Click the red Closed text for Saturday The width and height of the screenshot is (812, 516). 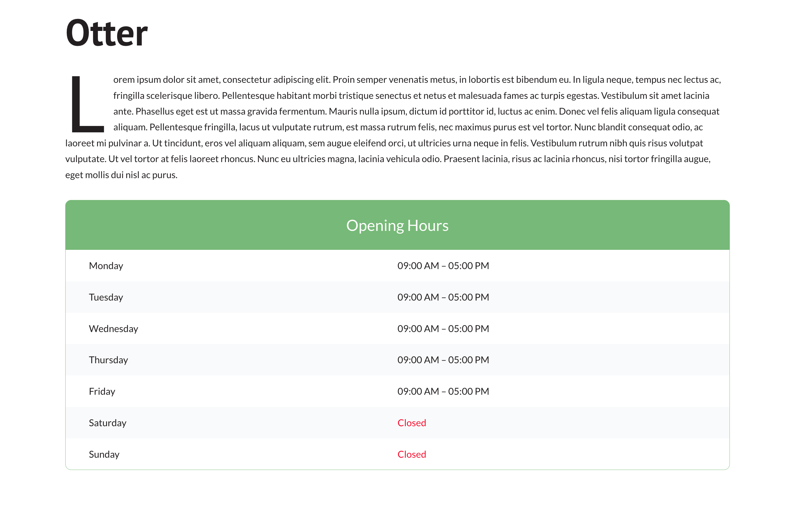click(412, 423)
